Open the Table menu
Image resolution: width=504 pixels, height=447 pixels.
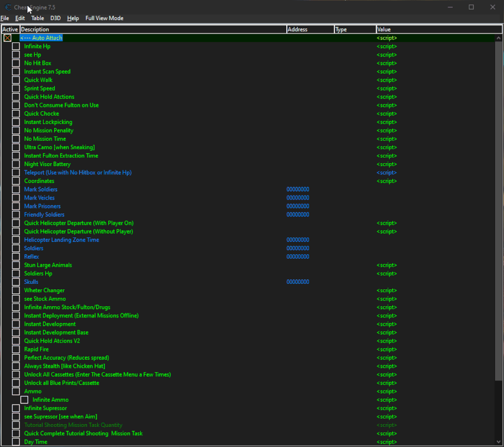pos(37,18)
